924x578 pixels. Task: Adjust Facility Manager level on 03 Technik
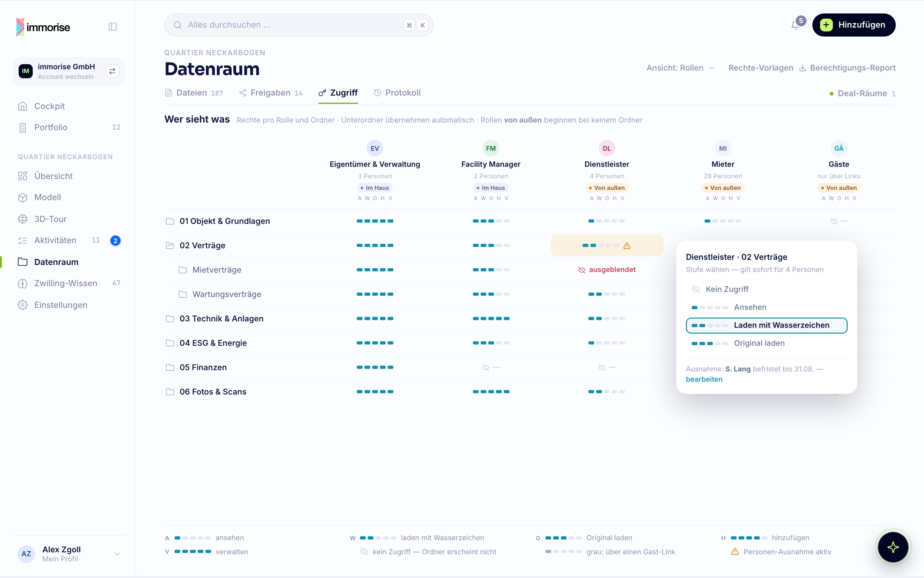click(x=491, y=319)
